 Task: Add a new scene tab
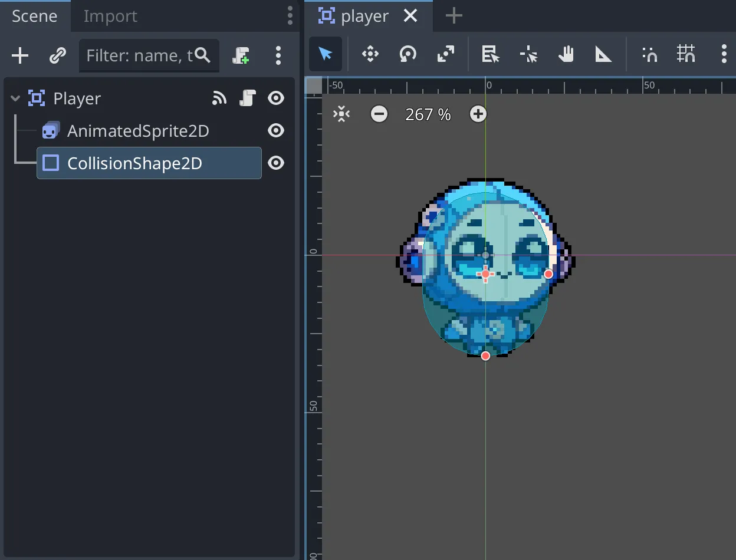point(454,16)
